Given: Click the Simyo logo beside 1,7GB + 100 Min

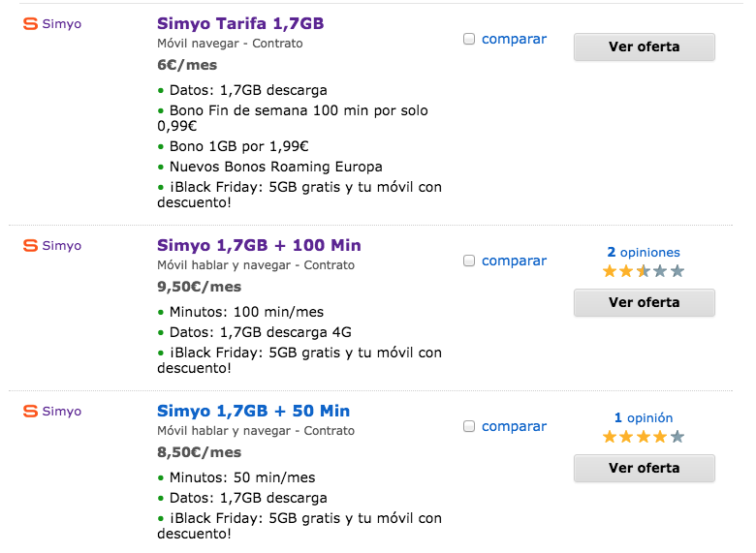Looking at the screenshot, I should tap(51, 246).
